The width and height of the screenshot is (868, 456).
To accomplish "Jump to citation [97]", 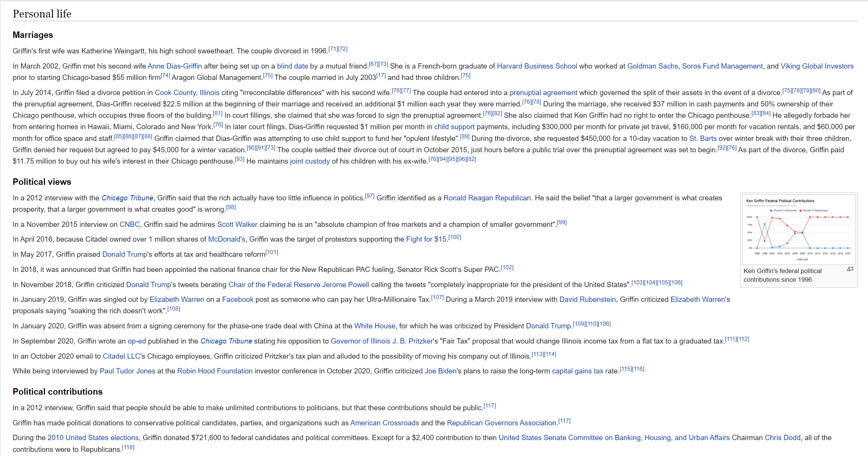I will [369, 196].
